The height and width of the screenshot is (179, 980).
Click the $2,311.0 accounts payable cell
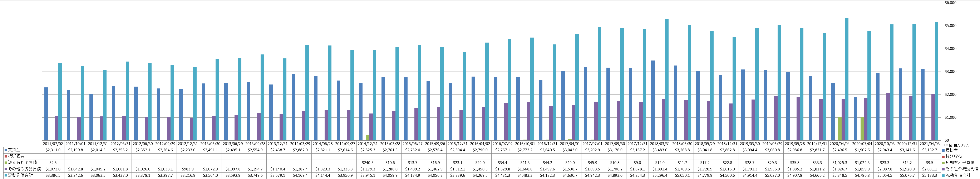click(53, 150)
